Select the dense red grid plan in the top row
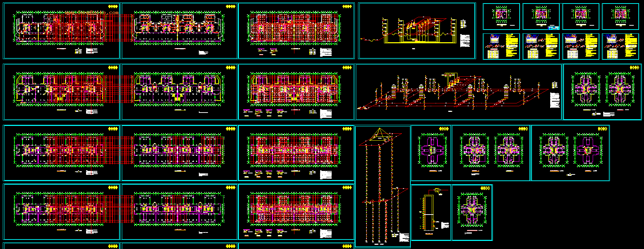644x249 pixels. [x=296, y=31]
